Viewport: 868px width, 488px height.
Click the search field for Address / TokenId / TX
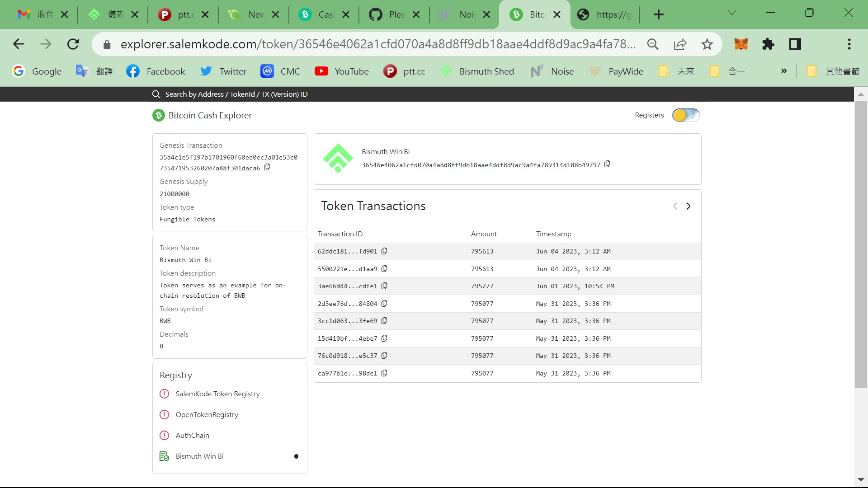pyautogui.click(x=236, y=94)
